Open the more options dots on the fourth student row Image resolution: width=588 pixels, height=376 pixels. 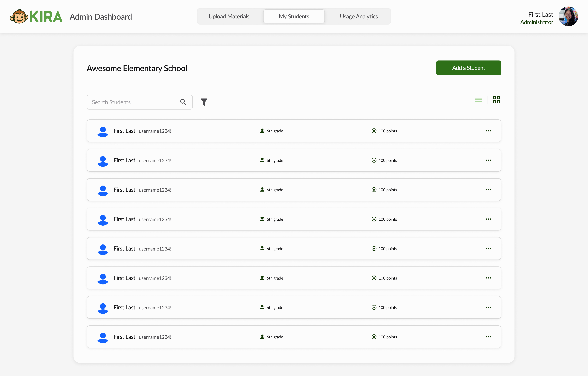tap(488, 219)
